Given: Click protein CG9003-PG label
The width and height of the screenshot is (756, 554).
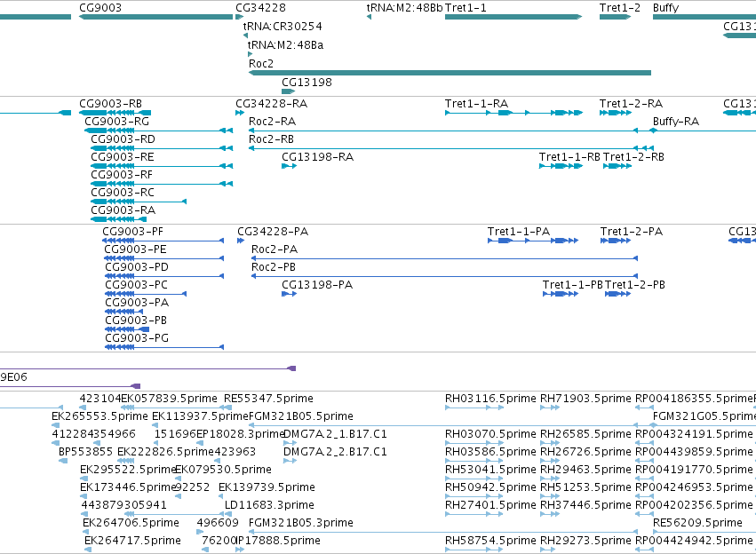Looking at the screenshot, I should click(137, 338).
